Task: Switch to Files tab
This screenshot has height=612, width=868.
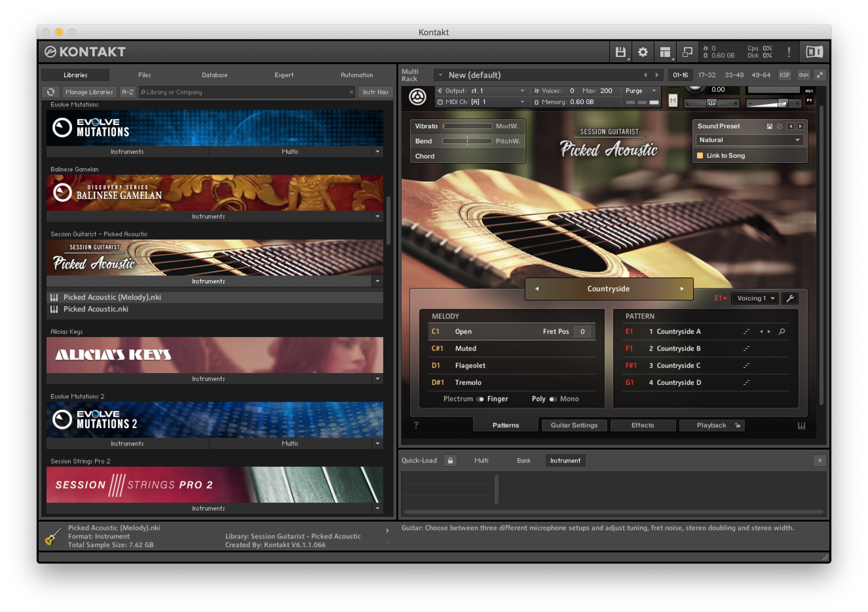Action: tap(144, 75)
